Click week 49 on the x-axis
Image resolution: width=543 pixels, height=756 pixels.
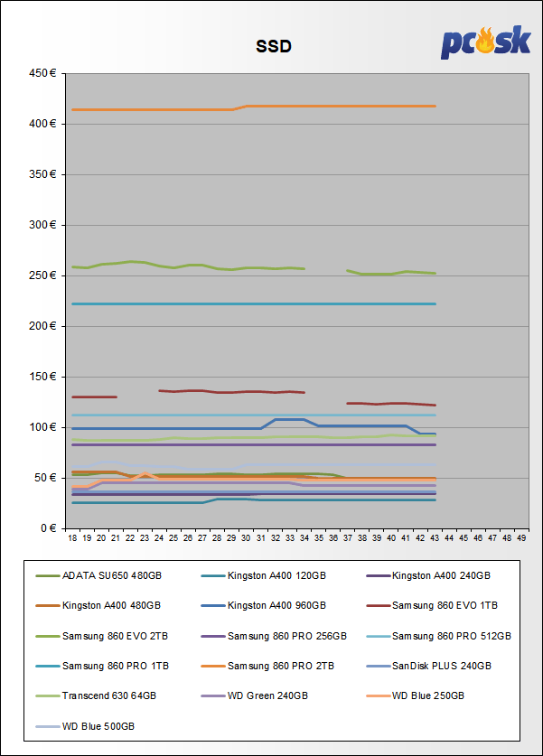521,538
